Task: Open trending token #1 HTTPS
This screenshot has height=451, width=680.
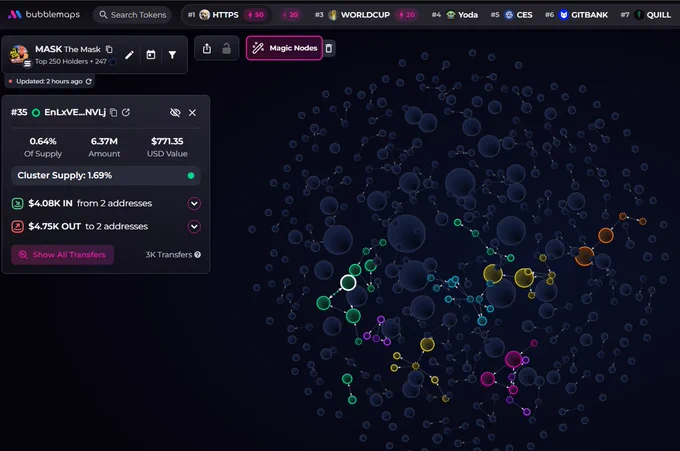Action: tap(226, 15)
